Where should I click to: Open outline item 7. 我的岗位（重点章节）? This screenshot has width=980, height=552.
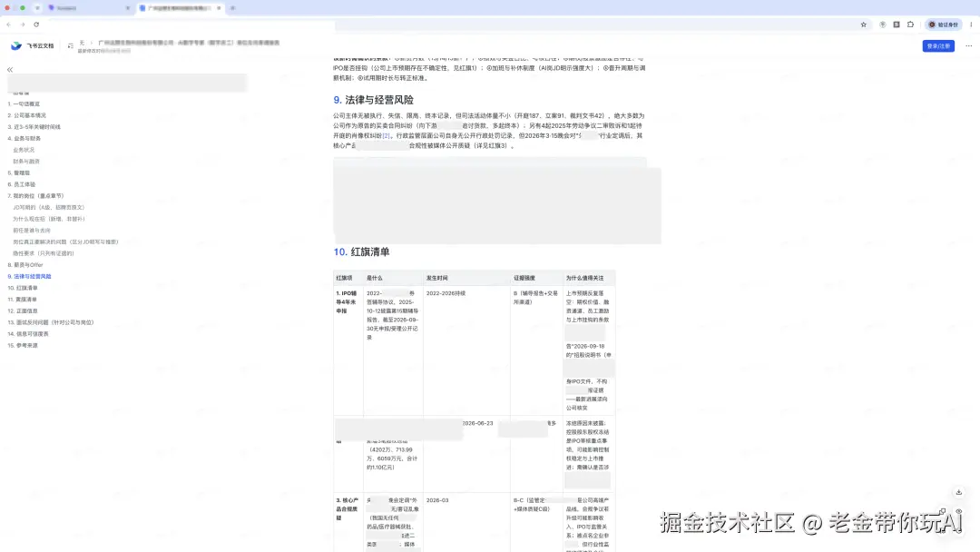[35, 196]
